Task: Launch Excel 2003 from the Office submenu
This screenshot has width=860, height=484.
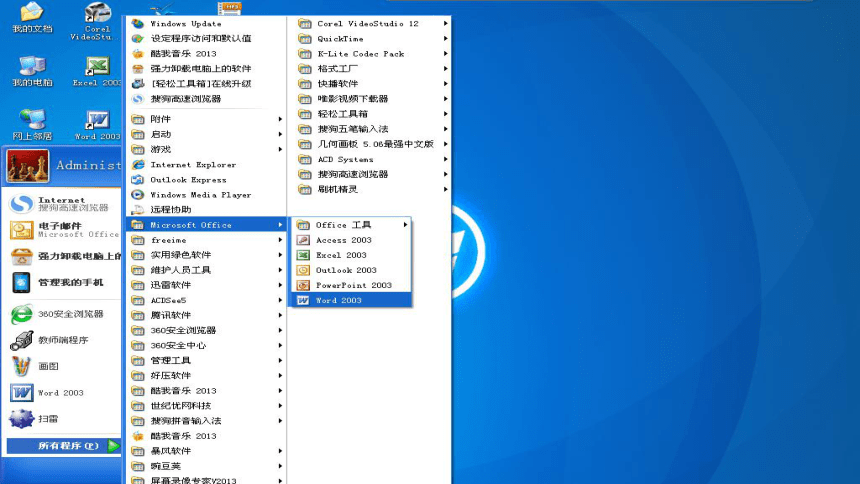Action: point(351,255)
